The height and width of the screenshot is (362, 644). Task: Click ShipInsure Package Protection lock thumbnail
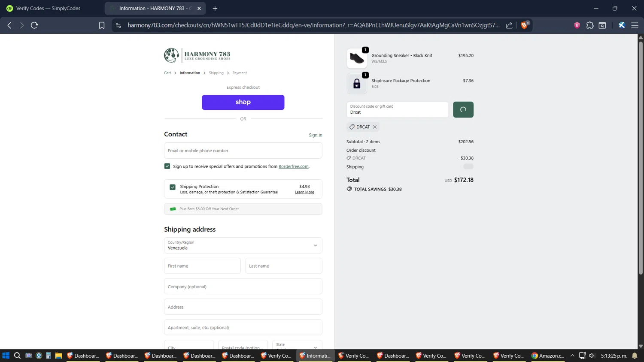pyautogui.click(x=357, y=83)
